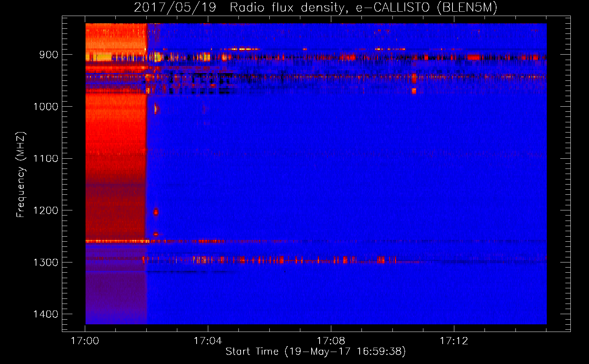Click the 1300 frequency tick label
Screen dimensions: 589x364
(46, 262)
